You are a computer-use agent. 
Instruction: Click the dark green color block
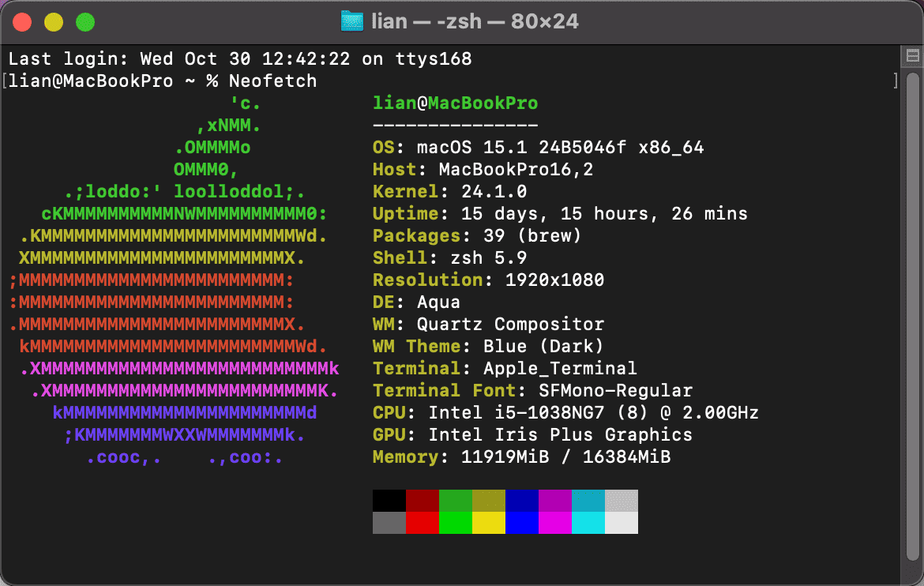[x=456, y=501]
